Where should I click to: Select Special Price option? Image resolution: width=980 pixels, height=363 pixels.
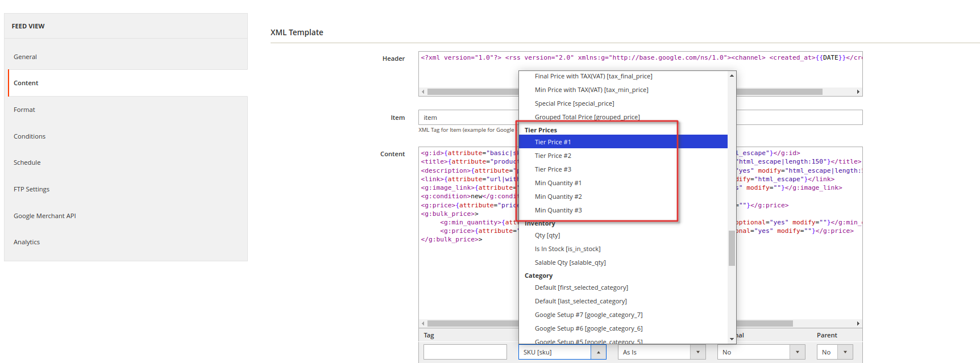click(623, 103)
